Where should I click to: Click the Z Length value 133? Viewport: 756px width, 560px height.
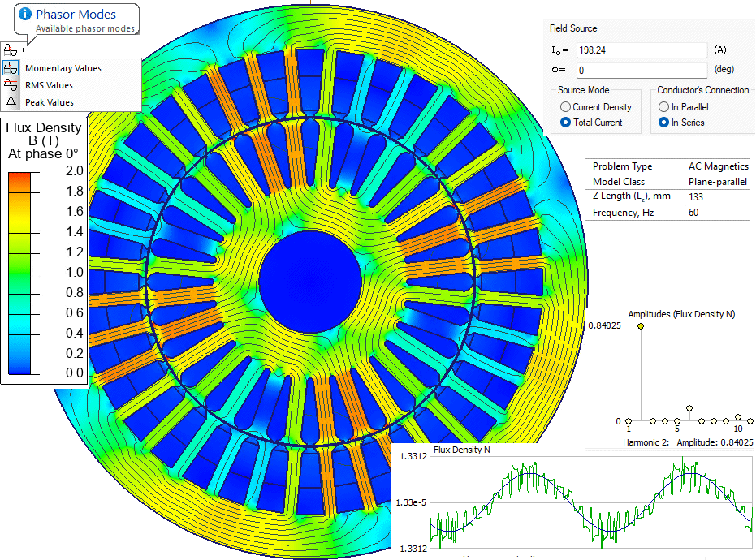(x=696, y=196)
